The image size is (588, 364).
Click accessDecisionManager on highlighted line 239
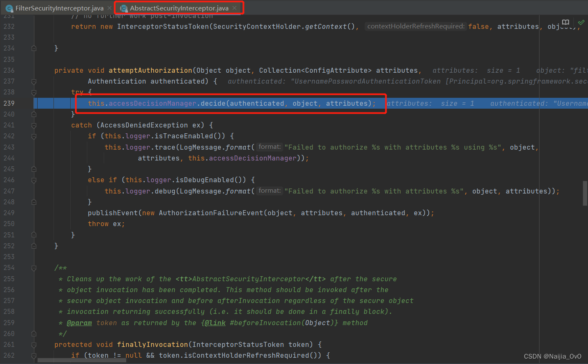(x=153, y=103)
